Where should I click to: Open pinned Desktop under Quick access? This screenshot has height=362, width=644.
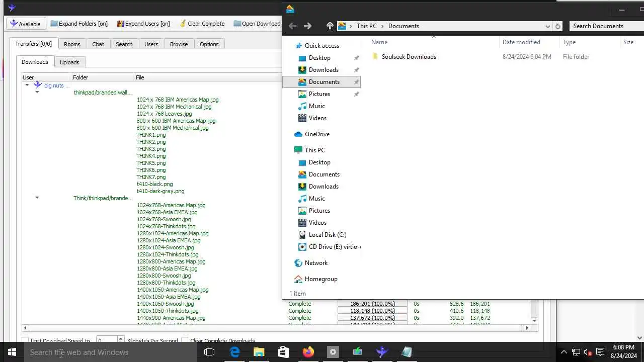point(319,58)
